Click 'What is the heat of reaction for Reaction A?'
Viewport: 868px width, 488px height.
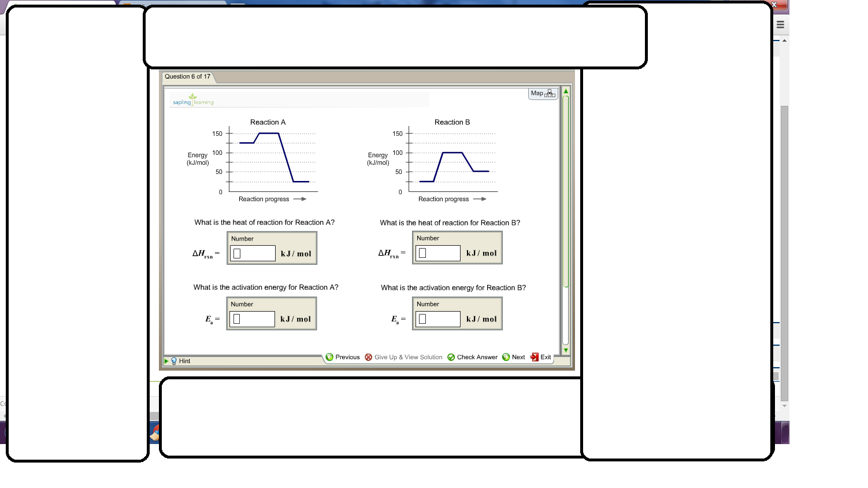265,223
